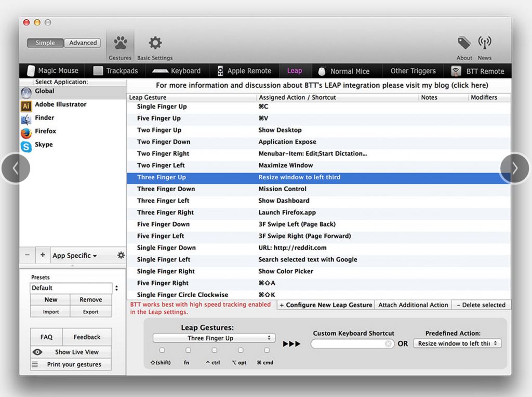This screenshot has height=397, width=532.
Task: Go to the previous image arrow
Action: 16,168
